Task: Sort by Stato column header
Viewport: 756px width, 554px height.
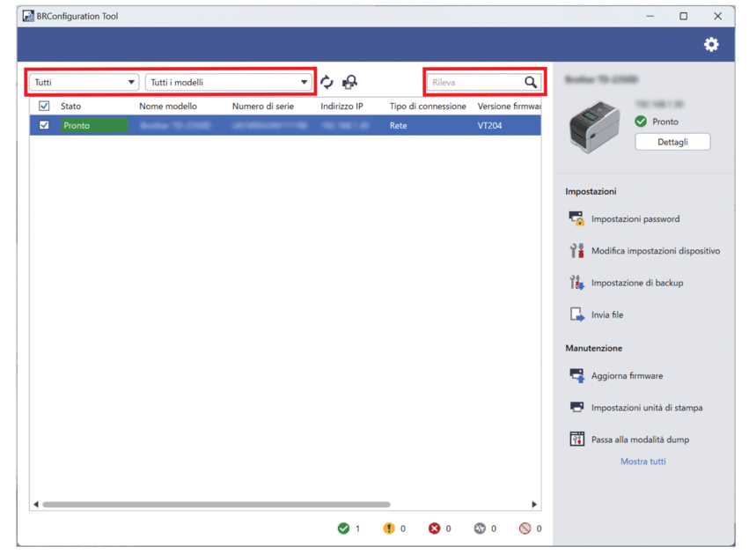Action: point(71,107)
